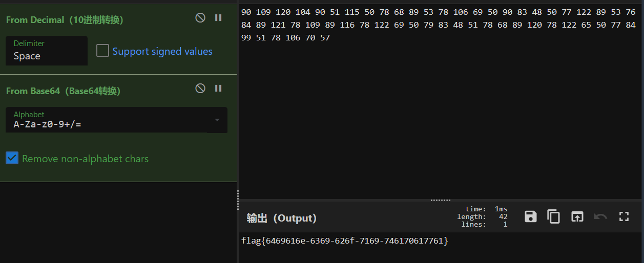The image size is (644, 263).
Task: Click the Support signed values label
Action: coord(162,51)
